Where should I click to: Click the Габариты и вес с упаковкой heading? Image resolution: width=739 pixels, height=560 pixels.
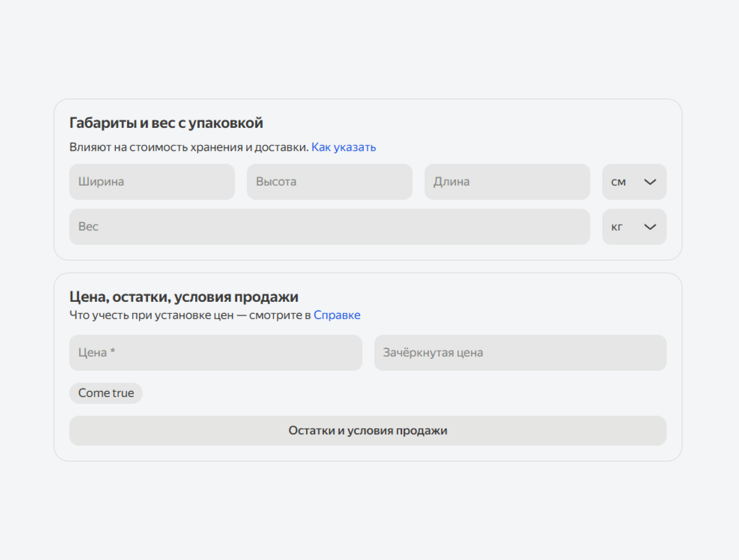click(166, 123)
